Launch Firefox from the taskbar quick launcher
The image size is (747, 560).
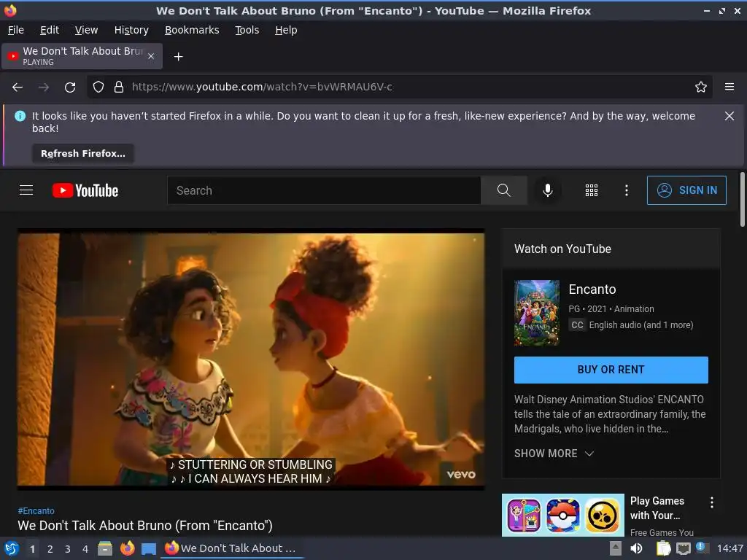point(127,548)
